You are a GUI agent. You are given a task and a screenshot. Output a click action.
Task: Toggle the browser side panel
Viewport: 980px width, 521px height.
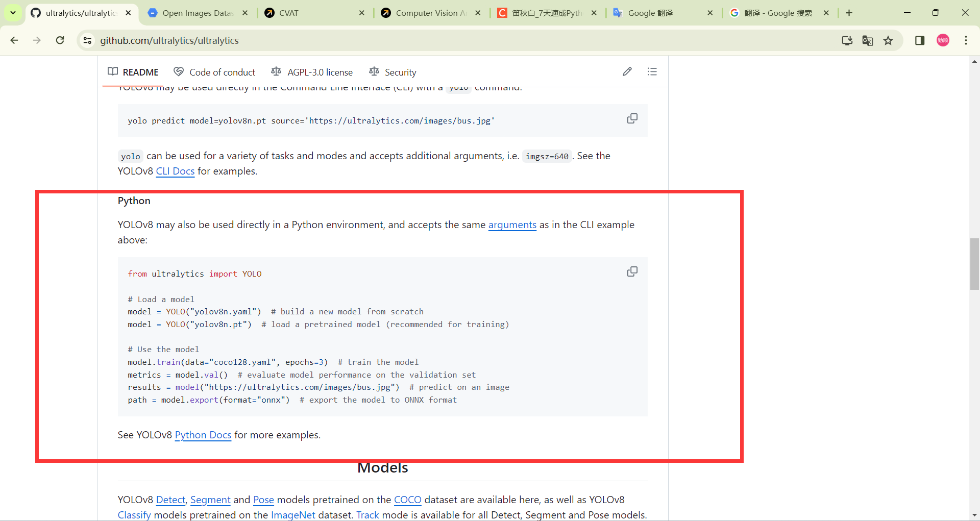(x=920, y=40)
